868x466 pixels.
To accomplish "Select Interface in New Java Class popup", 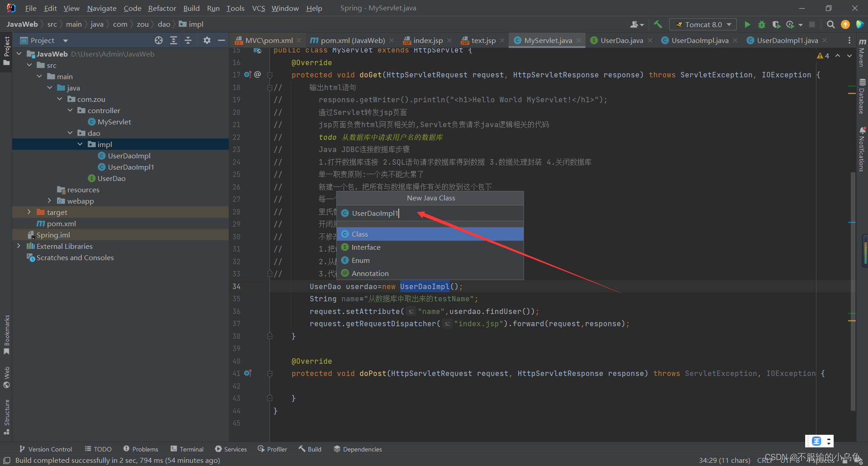I will pos(430,247).
